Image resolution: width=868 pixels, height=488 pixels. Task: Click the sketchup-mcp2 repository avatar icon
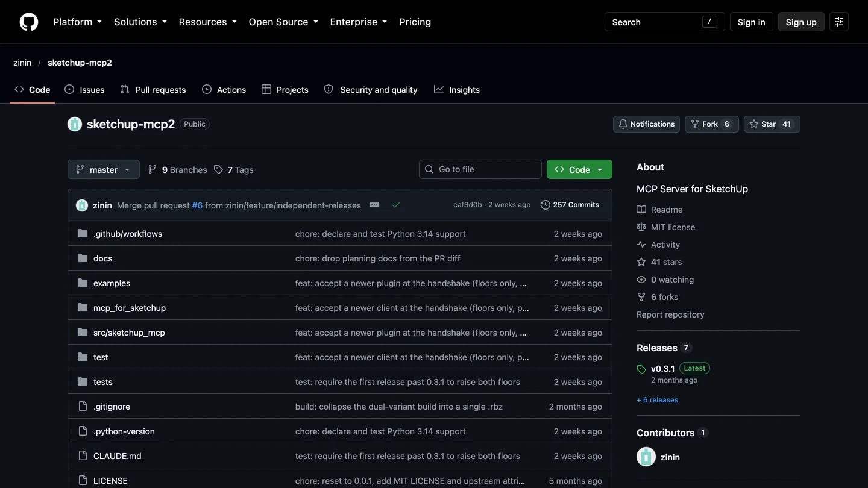(x=75, y=124)
